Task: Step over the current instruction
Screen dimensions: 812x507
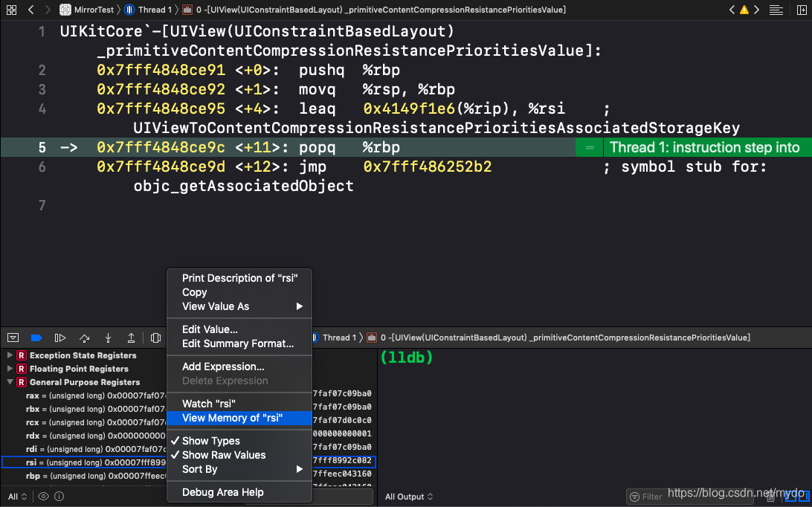Action: (85, 338)
